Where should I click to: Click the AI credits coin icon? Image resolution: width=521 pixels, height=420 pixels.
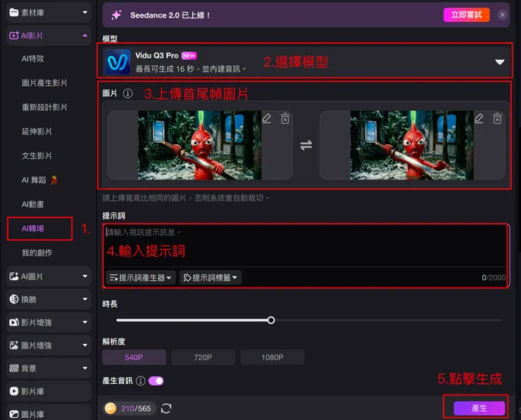[111, 408]
